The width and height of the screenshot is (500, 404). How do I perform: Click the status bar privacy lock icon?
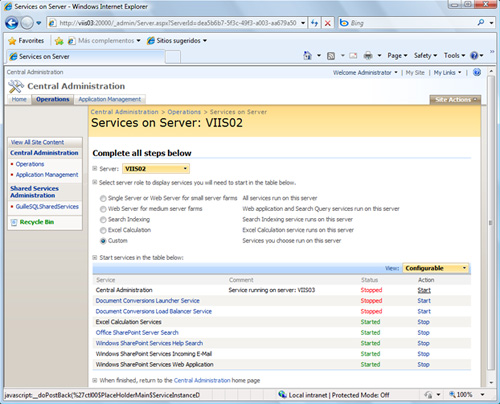click(428, 395)
